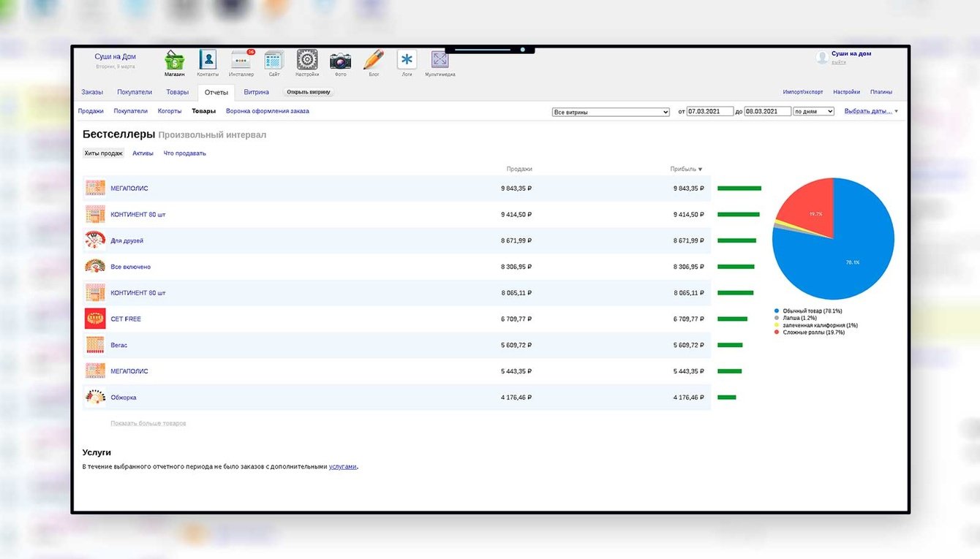Click the end date field 08.03.2021
The image size is (980, 559).
768,112
